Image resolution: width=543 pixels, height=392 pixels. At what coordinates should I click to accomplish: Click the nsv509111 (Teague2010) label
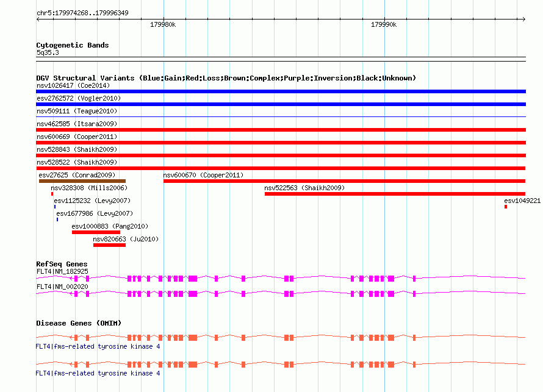pos(77,111)
